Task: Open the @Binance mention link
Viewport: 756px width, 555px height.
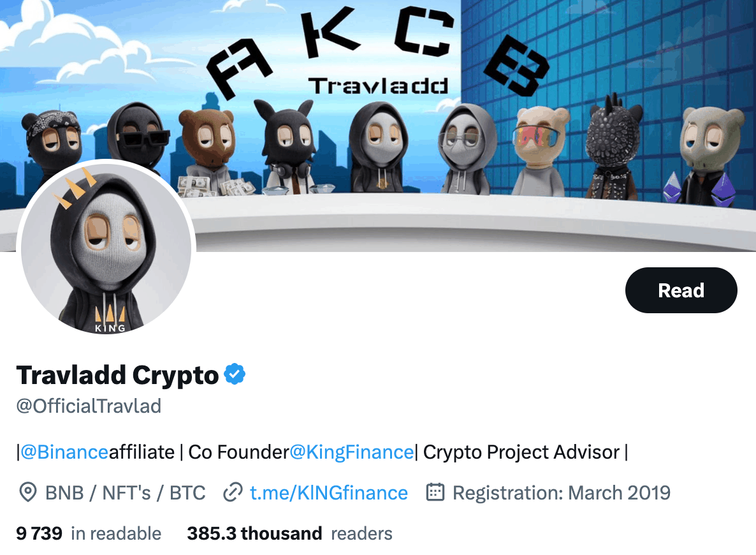Action: click(x=64, y=452)
